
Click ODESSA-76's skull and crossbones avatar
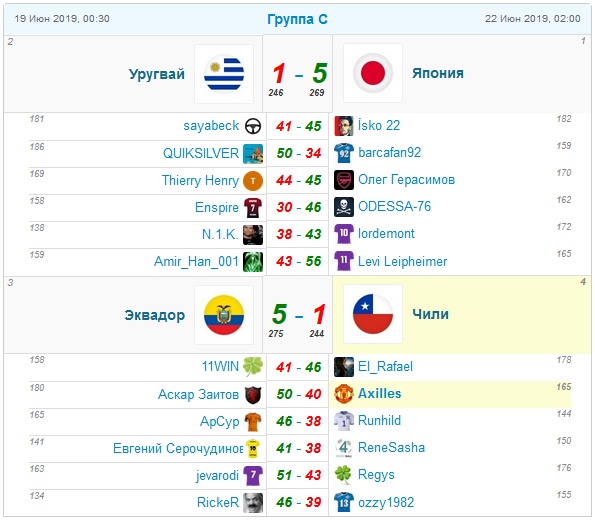tap(344, 207)
